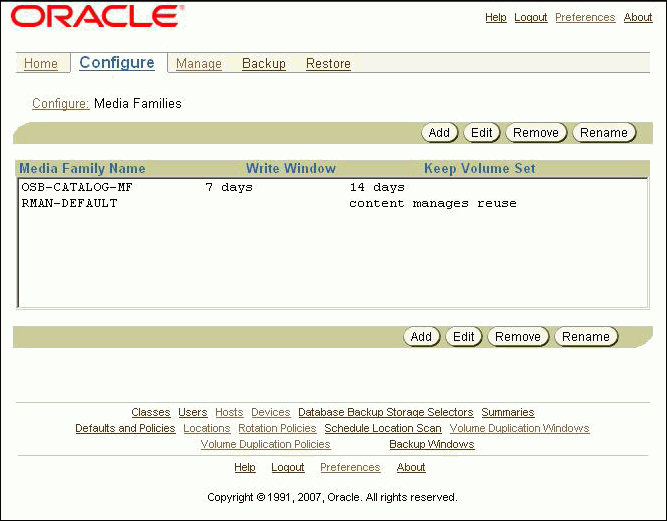The image size is (667, 521).
Task: Select the Configure tab
Action: click(x=117, y=63)
